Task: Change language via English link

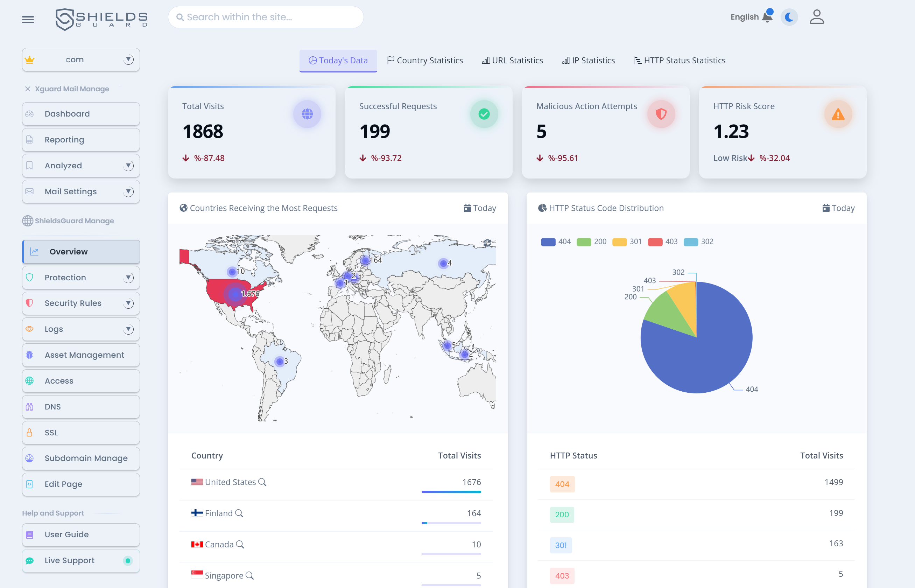Action: [x=744, y=17]
